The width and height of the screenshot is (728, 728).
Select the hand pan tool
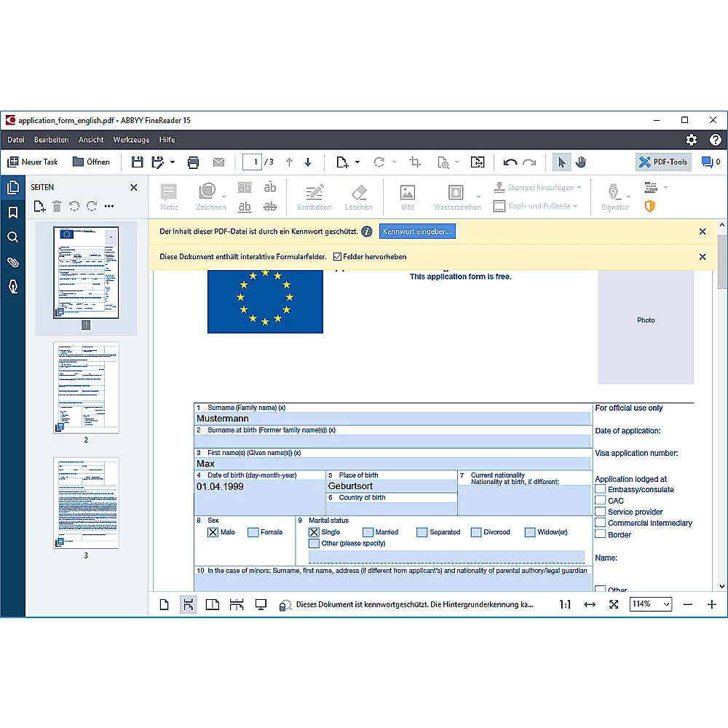[x=581, y=162]
